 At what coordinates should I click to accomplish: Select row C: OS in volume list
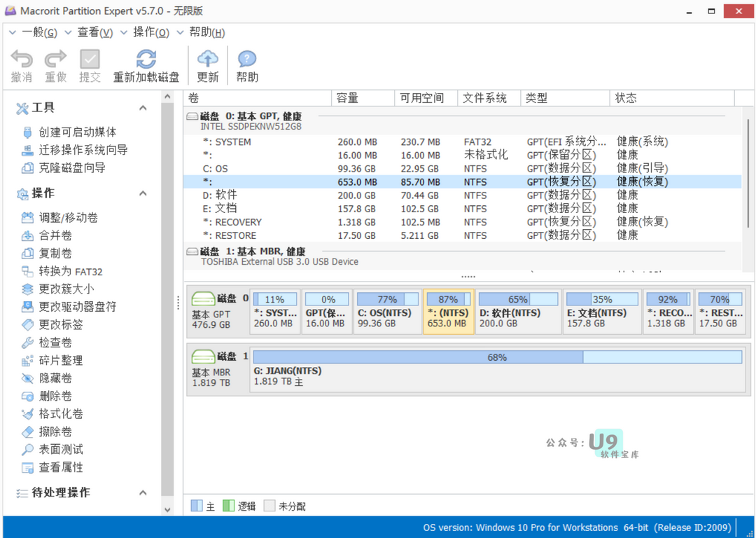click(463, 169)
